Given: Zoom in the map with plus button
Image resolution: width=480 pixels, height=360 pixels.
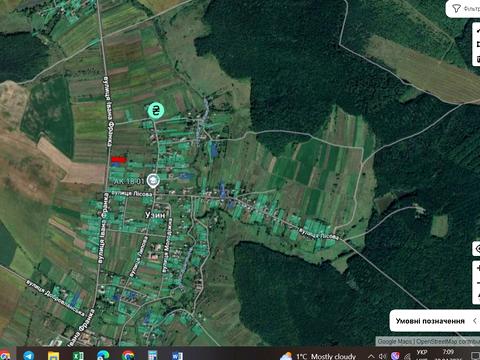Looking at the screenshot, I should 477,268.
